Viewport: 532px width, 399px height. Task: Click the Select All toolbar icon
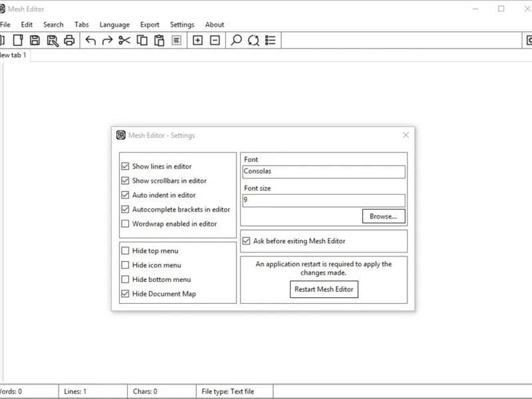[176, 41]
